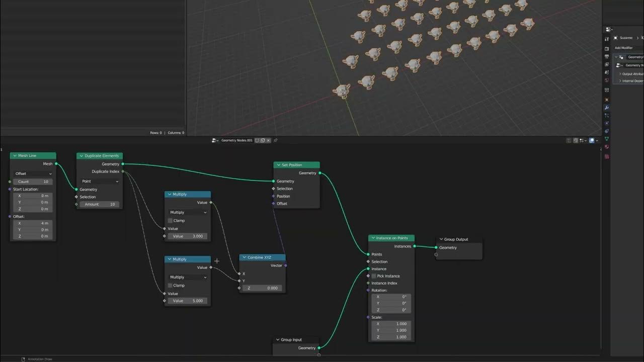Open the Properties editor type dropdown
The width and height of the screenshot is (644, 362).
pyautogui.click(x=609, y=29)
